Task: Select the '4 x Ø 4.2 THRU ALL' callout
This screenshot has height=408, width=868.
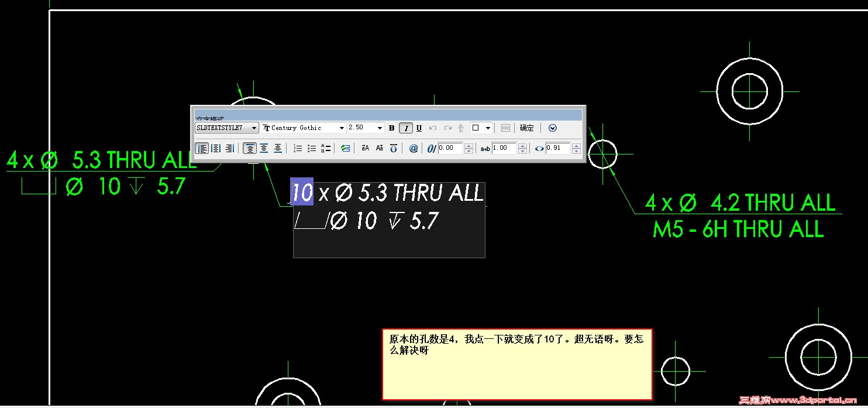Action: click(740, 203)
